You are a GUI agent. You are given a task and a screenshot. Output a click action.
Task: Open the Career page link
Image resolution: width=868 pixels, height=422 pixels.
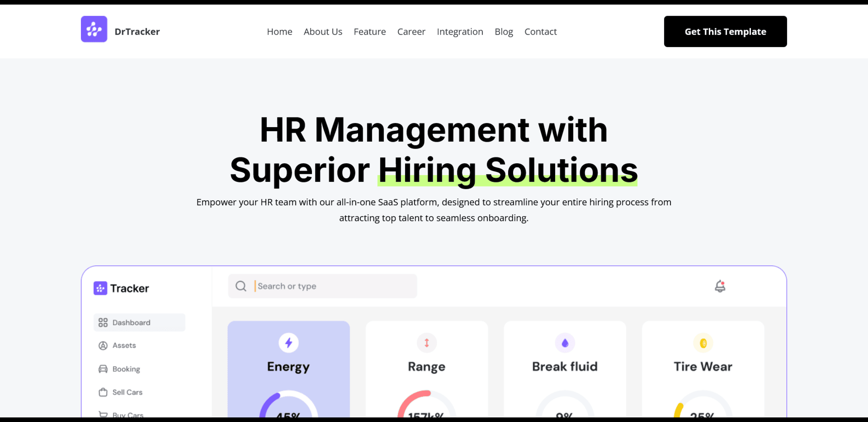point(411,32)
